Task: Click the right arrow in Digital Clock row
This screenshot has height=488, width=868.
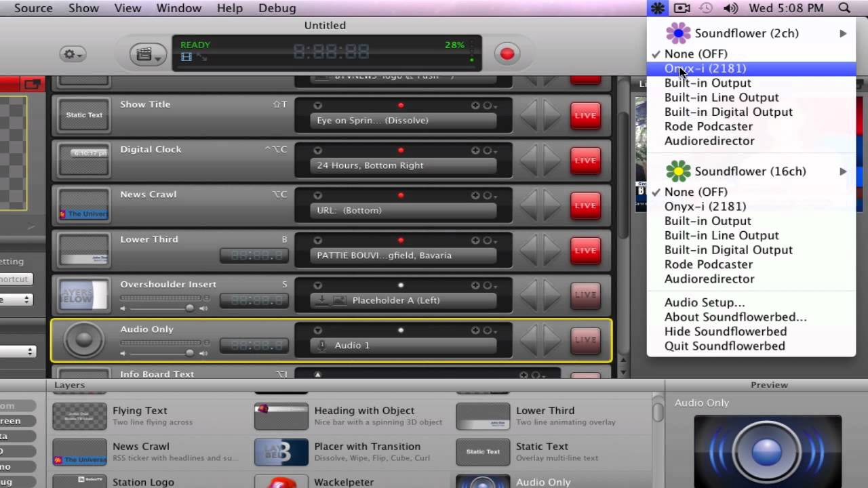Action: tap(552, 161)
